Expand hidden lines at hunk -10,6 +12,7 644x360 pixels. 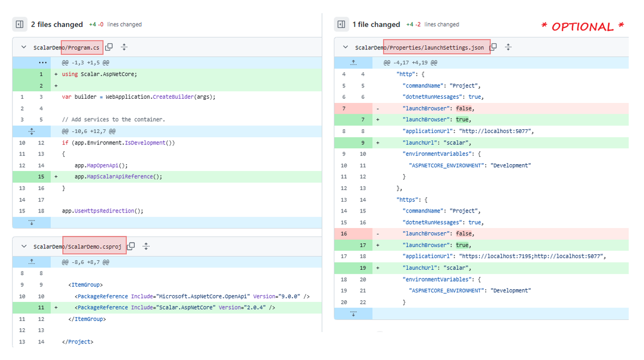(x=32, y=131)
